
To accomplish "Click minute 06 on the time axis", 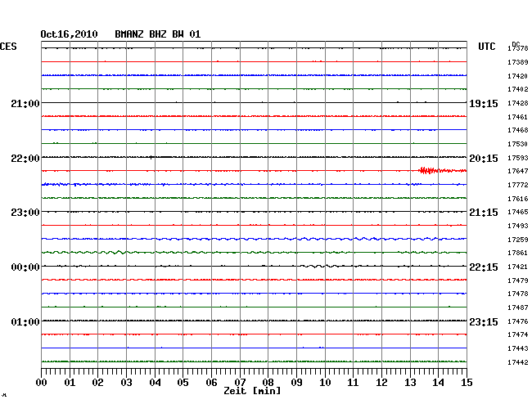I will pos(211,383).
